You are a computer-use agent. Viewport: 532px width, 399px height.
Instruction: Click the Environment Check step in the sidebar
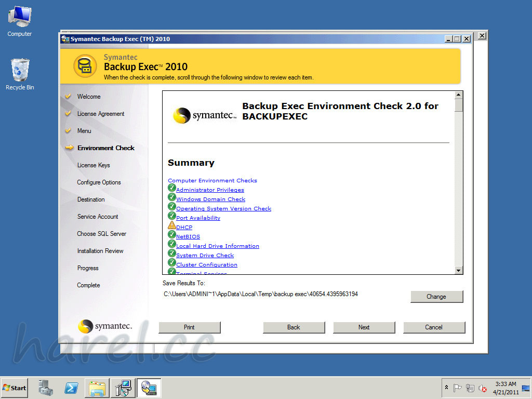[x=106, y=148]
